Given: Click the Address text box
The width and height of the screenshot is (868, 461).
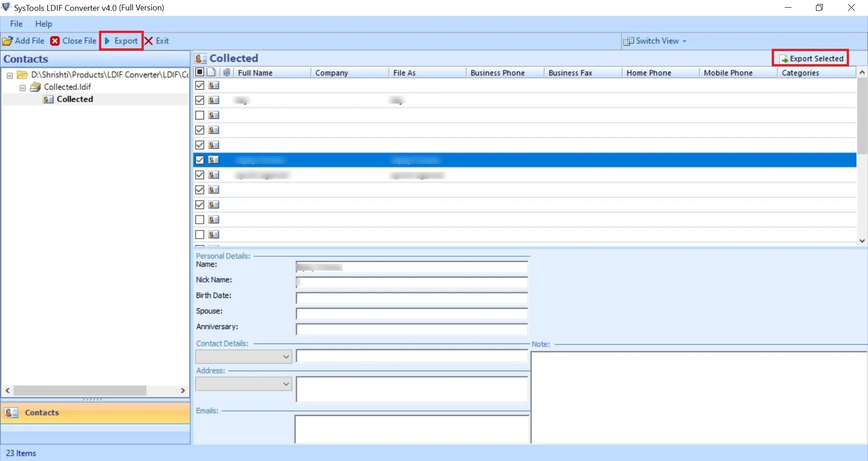Looking at the screenshot, I should 411,389.
